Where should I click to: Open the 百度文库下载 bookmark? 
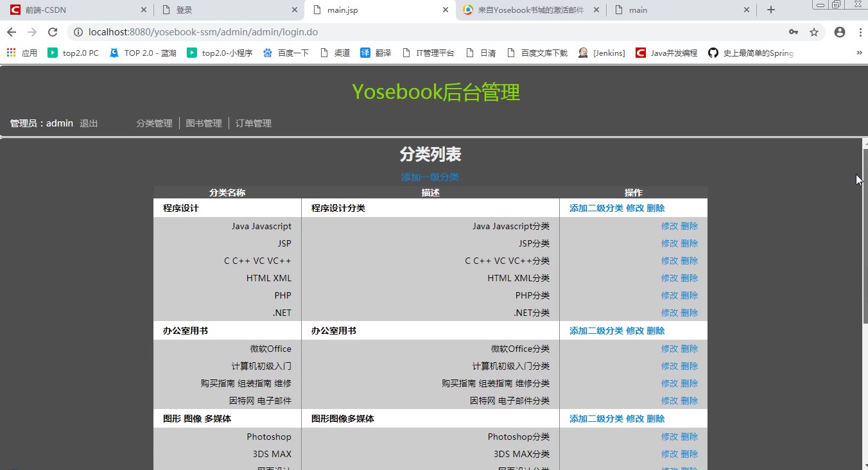537,53
